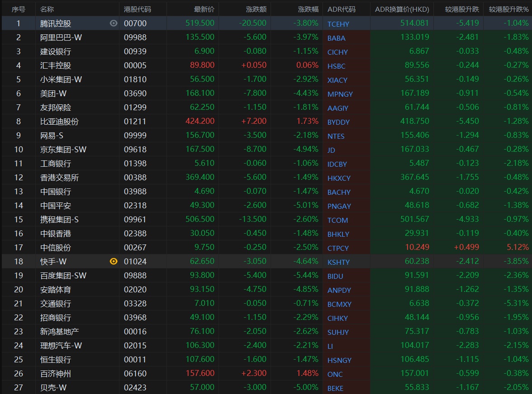Click the 较港股升跌% column header
Image resolution: width=532 pixels, height=394 pixels.
coord(508,9)
